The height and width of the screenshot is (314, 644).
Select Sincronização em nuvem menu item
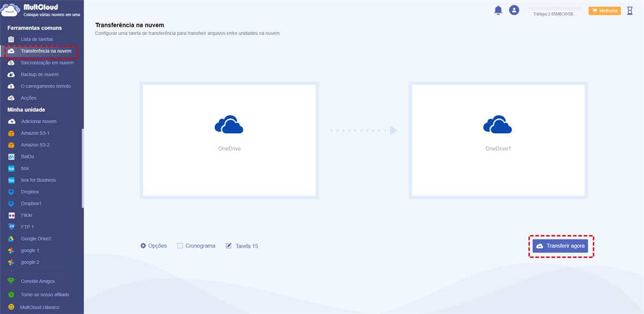click(47, 63)
